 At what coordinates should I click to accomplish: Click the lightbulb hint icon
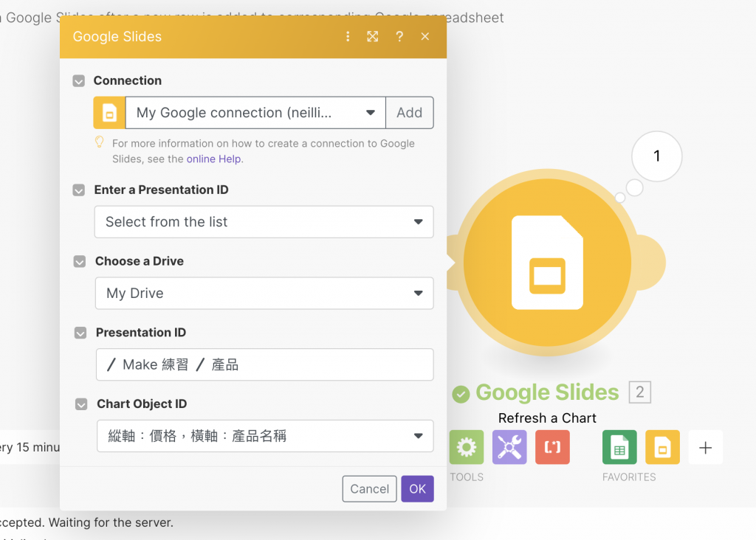click(x=100, y=142)
